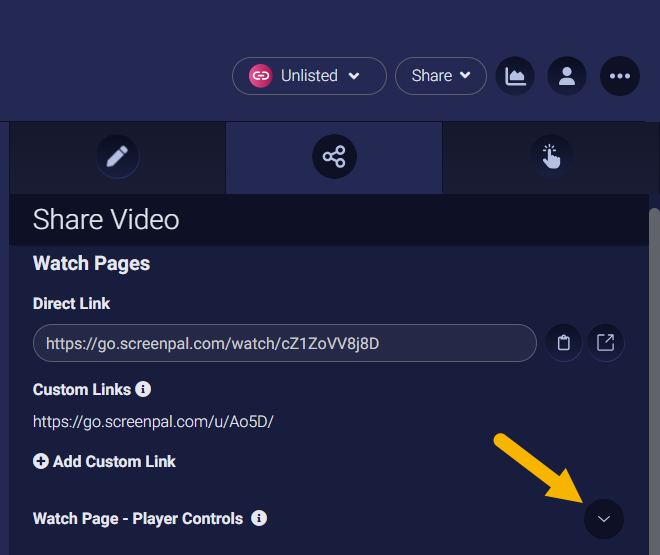Viewport: 660px width, 555px height.
Task: Click the Share Video panel scrollbar
Action: click(x=654, y=381)
